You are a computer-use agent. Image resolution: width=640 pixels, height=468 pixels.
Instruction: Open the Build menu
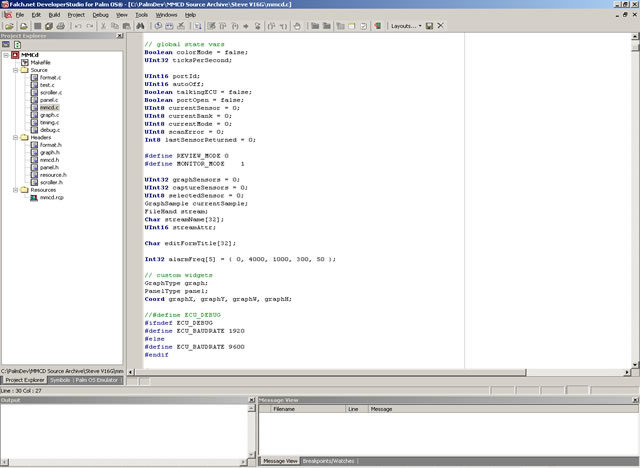pyautogui.click(x=52, y=15)
